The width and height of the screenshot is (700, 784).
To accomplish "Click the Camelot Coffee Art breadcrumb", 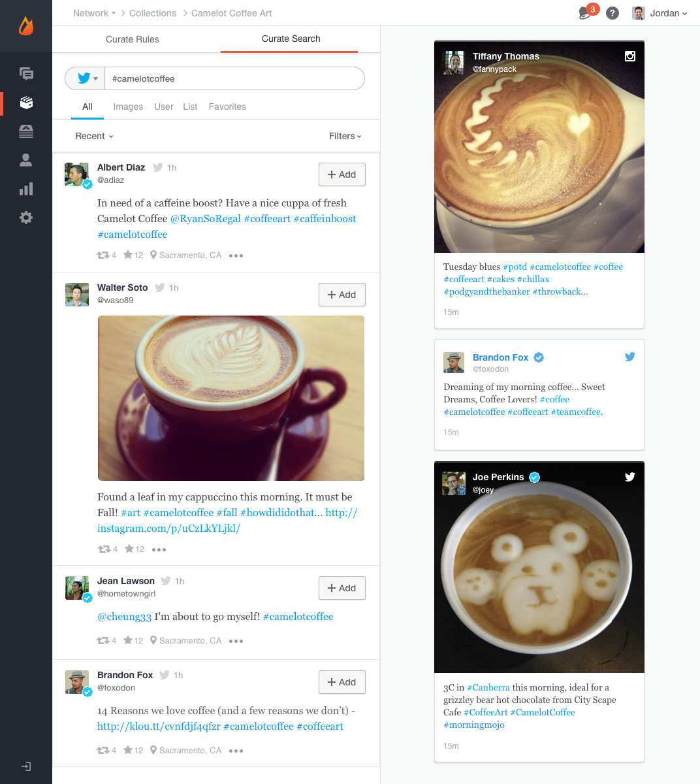I will pos(232,13).
